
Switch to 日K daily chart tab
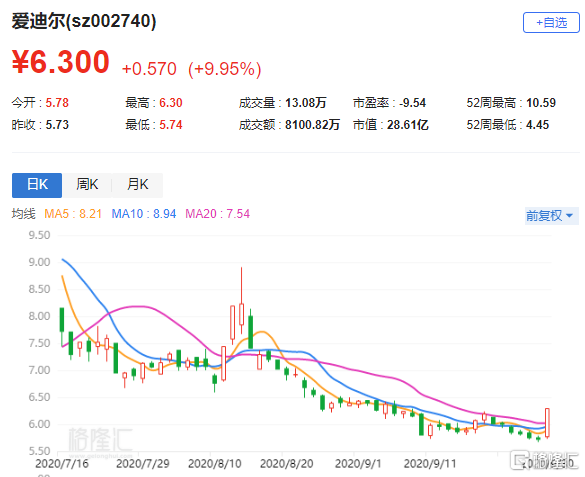coord(37,185)
